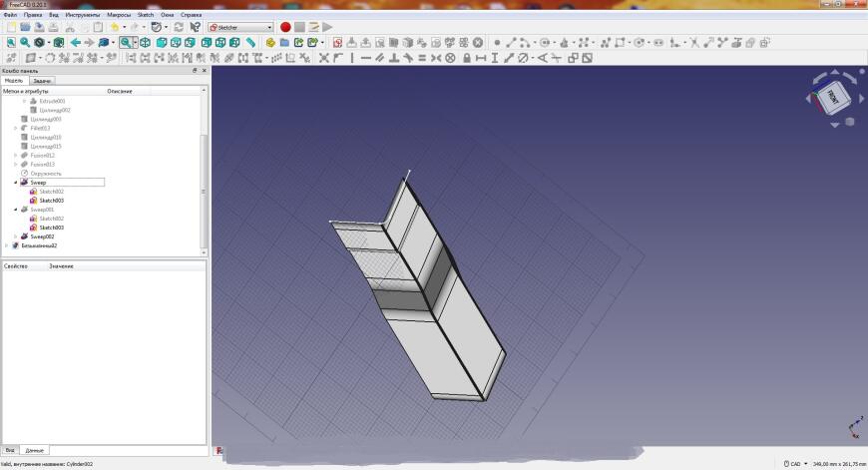Click the FRONT face of navigation cube
The image size is (868, 470).
click(834, 97)
